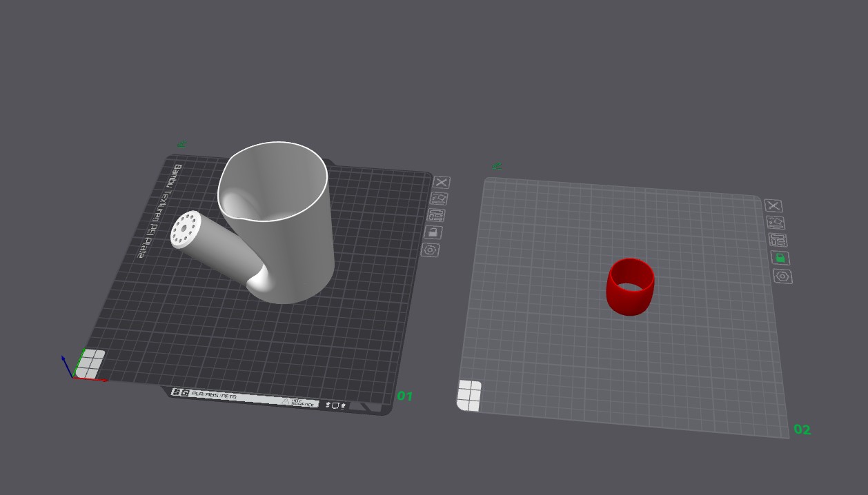Remove all objects on plate 02
Image resolution: width=868 pixels, height=495 pixels.
pos(773,205)
